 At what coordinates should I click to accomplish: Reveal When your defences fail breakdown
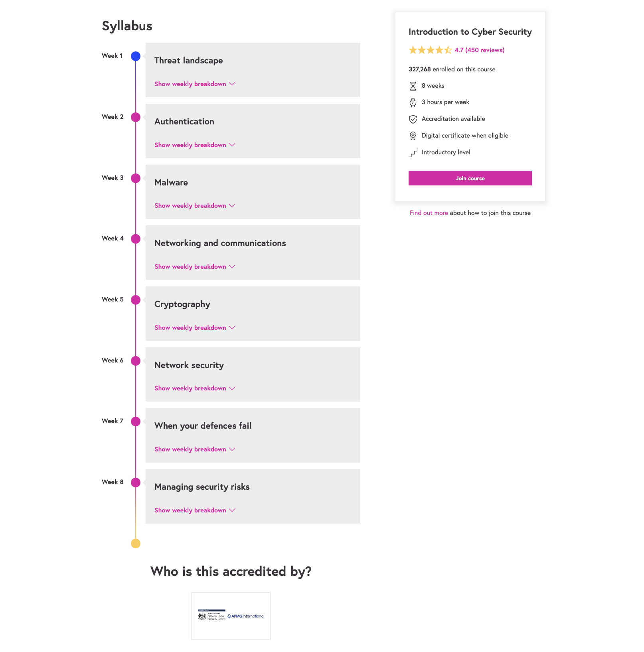click(195, 449)
